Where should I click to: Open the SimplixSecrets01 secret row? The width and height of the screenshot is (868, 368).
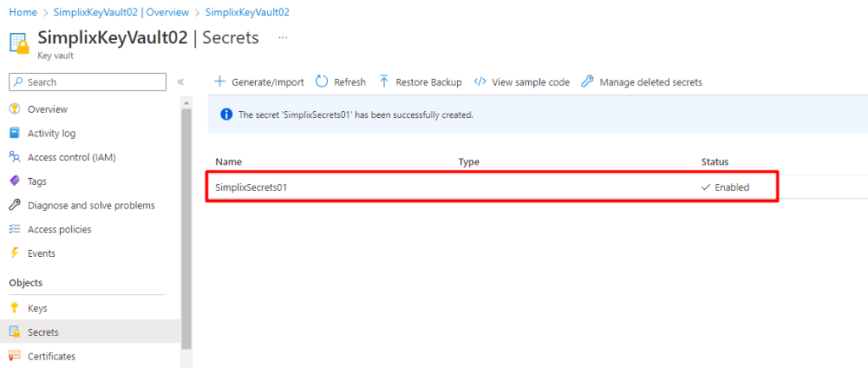point(252,187)
